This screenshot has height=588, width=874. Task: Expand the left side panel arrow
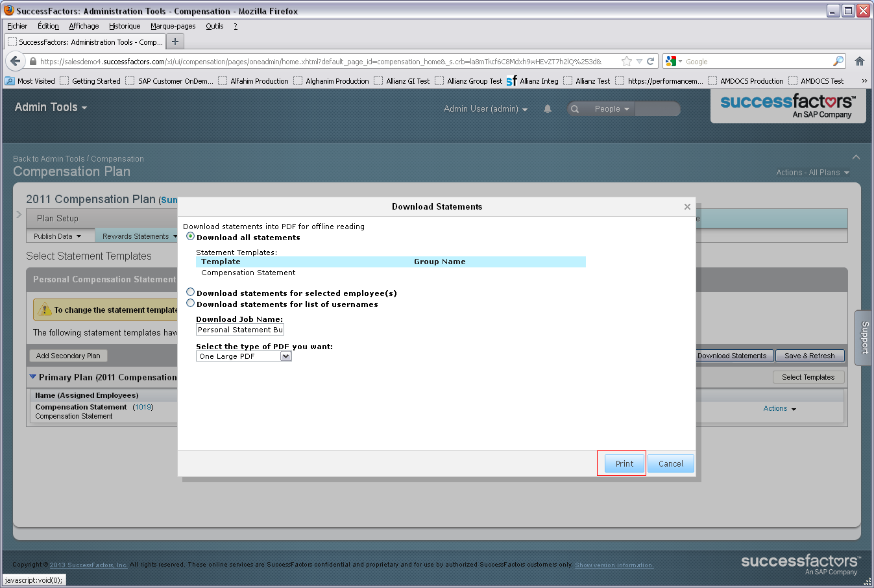tap(19, 214)
